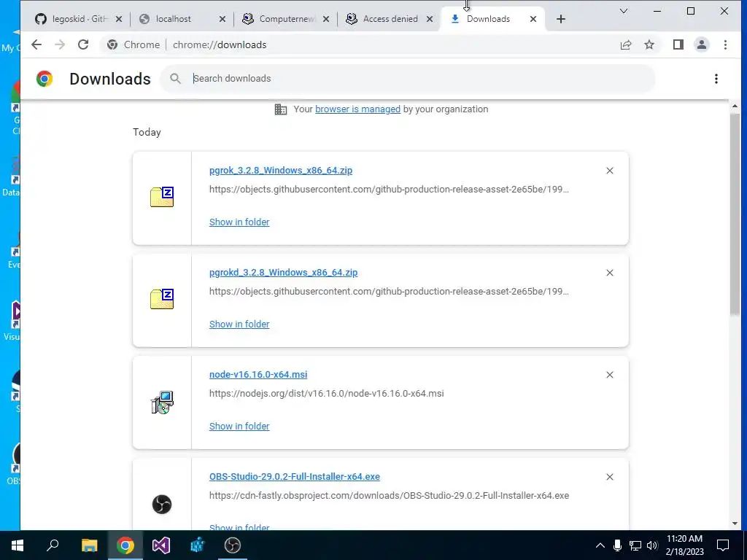Open a new tab with plus button
Viewport: 747px width, 560px height.
(561, 19)
